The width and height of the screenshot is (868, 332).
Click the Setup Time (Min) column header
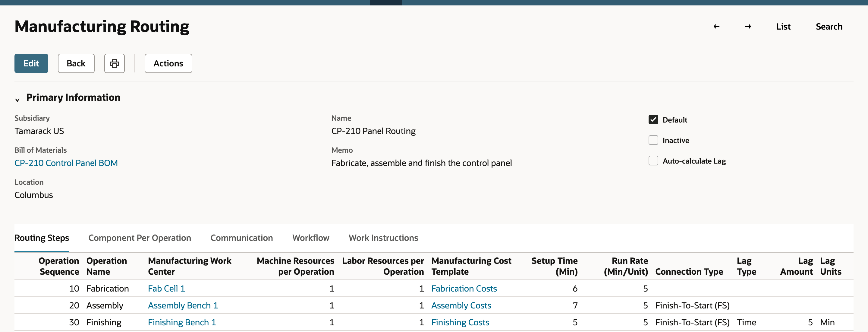coord(554,266)
